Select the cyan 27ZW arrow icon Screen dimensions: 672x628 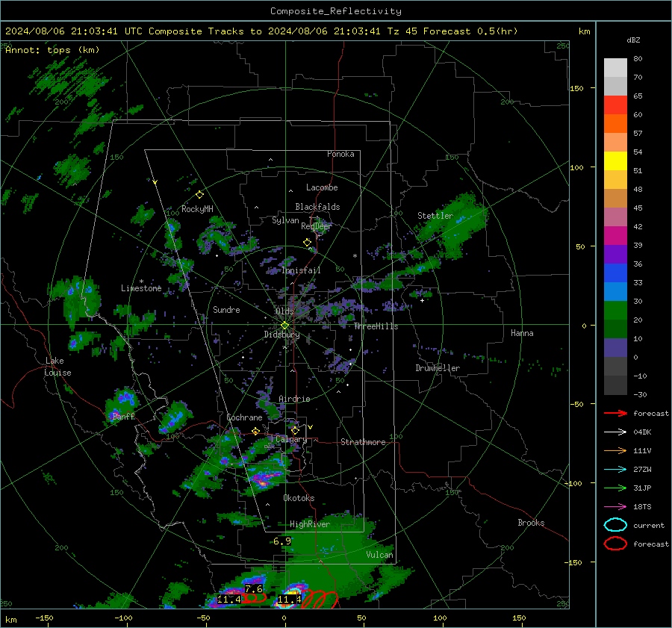click(615, 470)
